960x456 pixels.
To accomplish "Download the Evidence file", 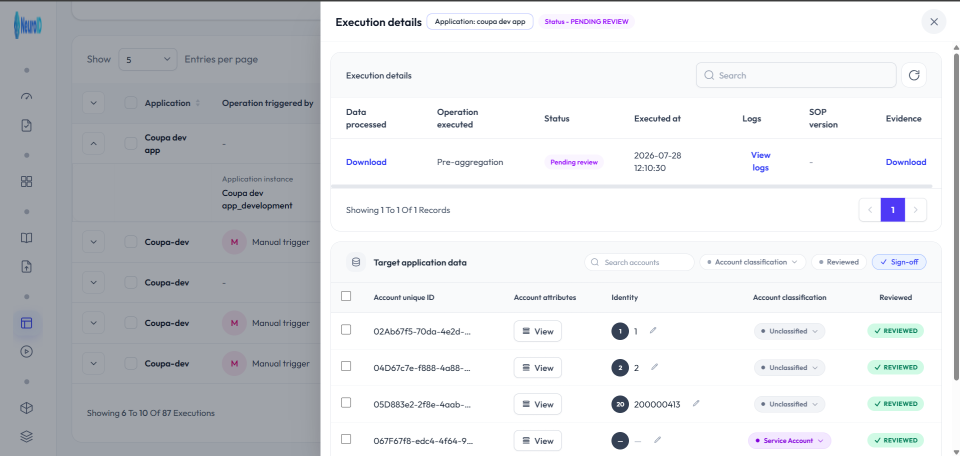I will click(906, 162).
